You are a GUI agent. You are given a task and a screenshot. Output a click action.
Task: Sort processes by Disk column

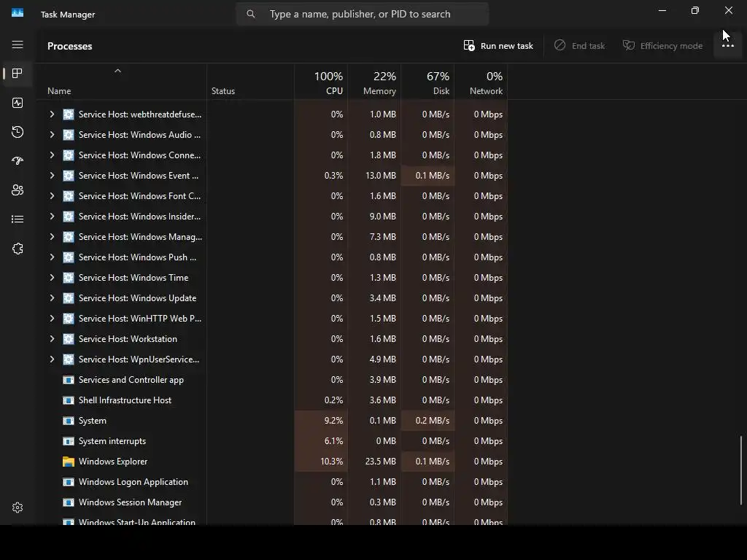coord(427,83)
